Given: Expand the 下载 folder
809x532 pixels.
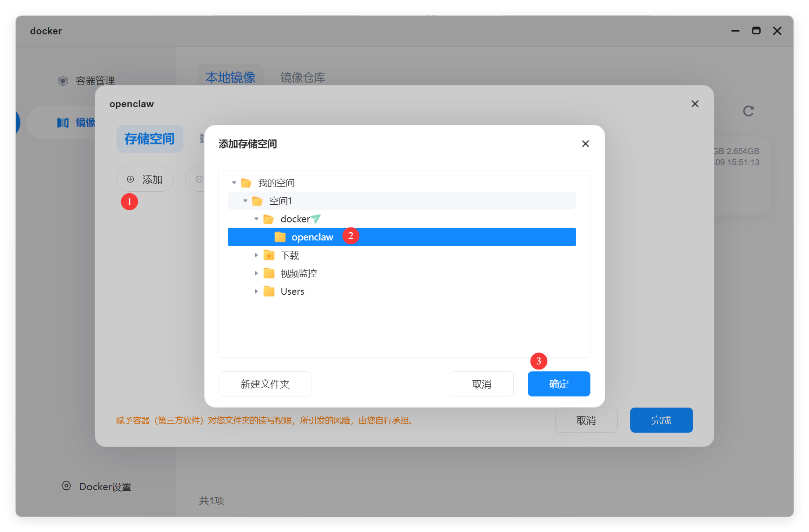Looking at the screenshot, I should point(256,255).
